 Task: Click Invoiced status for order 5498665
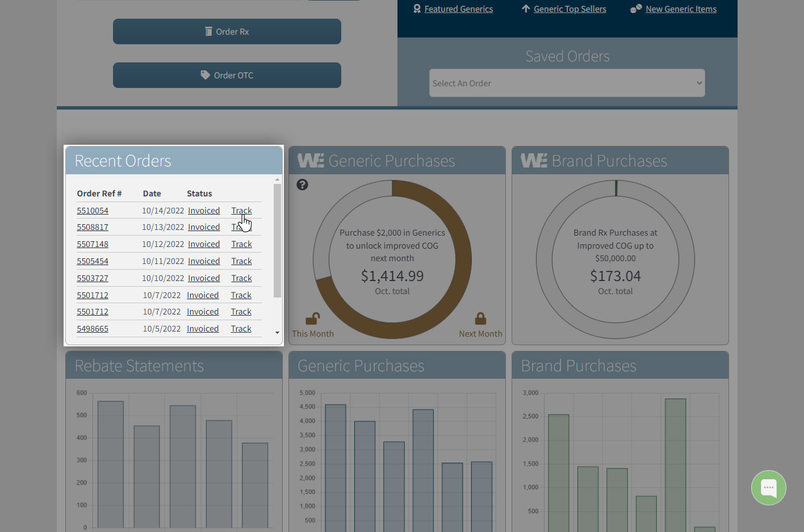point(203,329)
